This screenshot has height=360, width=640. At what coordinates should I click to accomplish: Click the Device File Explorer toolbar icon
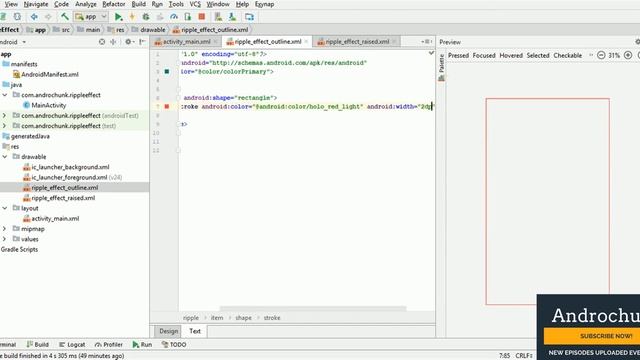(x=249, y=17)
